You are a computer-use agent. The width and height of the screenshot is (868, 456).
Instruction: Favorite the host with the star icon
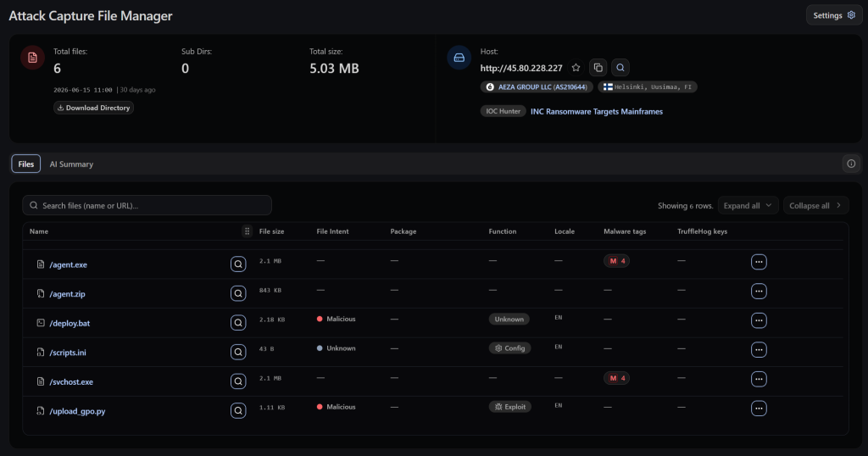tap(576, 68)
